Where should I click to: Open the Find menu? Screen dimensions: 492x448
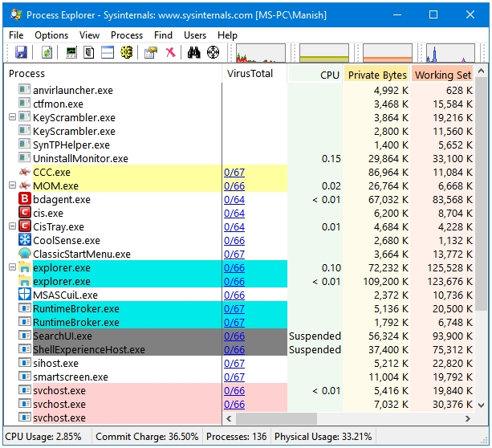163,35
